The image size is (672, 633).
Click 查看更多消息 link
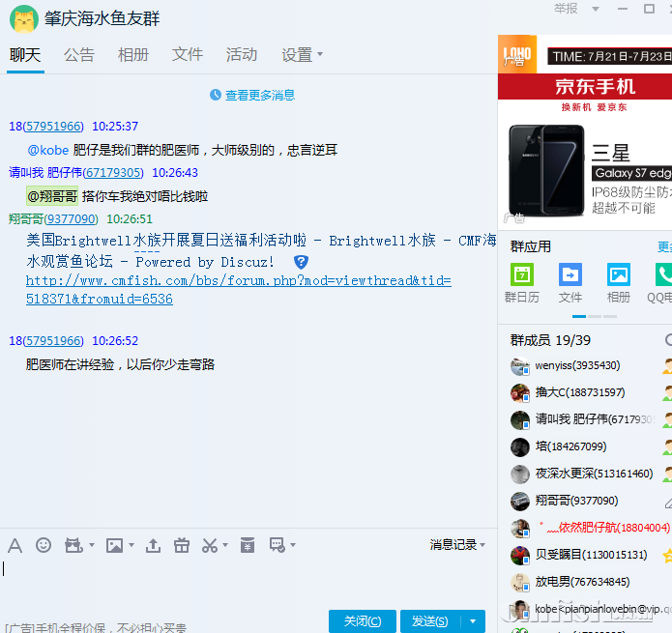(260, 95)
